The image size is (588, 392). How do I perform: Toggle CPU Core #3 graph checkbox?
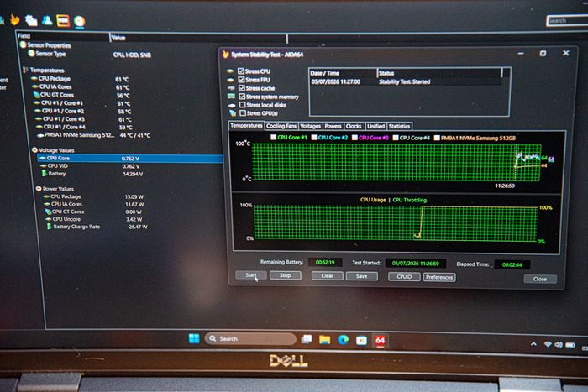[x=354, y=138]
